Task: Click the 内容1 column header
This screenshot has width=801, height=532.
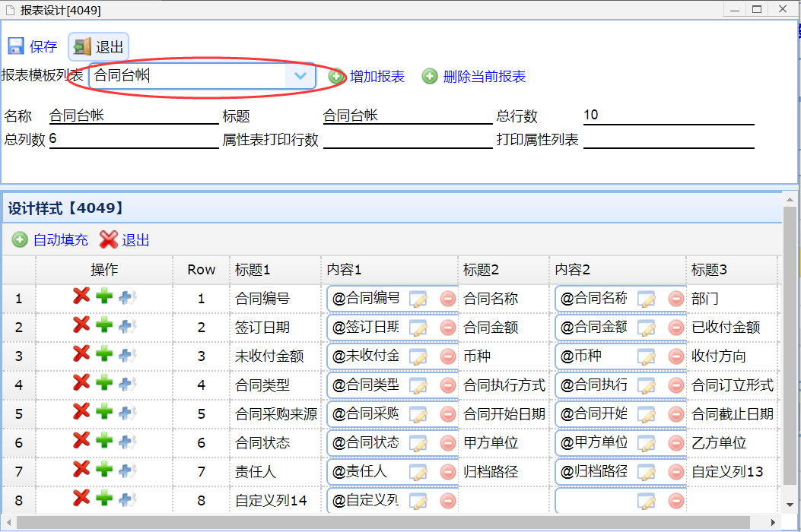Action: pyautogui.click(x=389, y=270)
